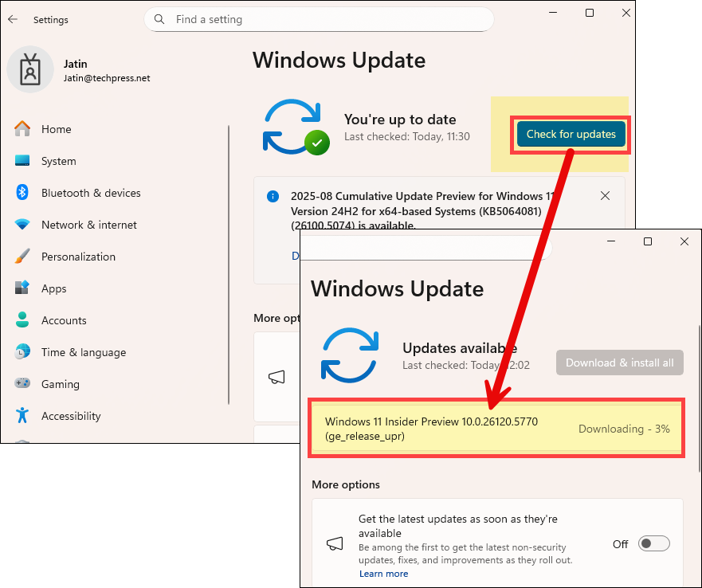This screenshot has width=702, height=588.
Task: Click the megaphone icon in back window
Action: [276, 377]
